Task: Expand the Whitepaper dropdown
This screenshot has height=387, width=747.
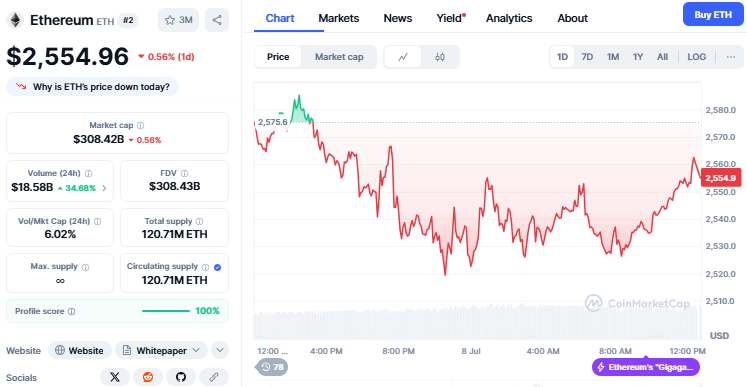Action: click(162, 350)
